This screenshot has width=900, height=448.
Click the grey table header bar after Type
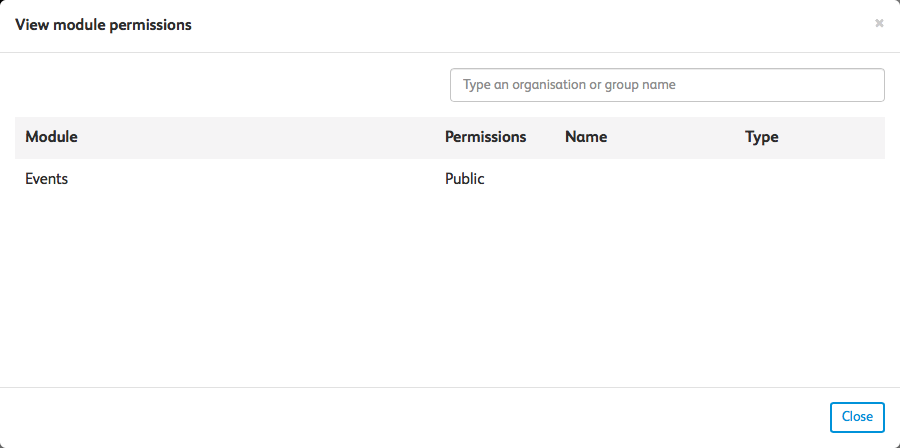835,137
